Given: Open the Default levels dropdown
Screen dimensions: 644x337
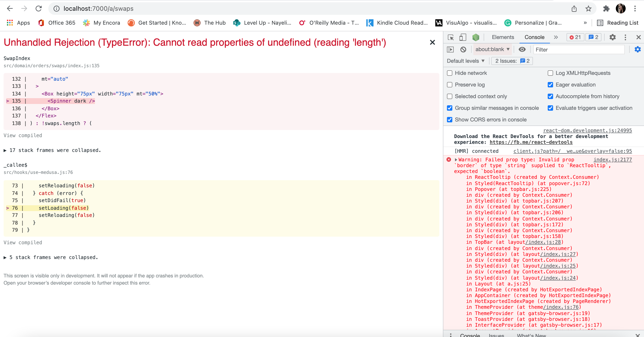Looking at the screenshot, I should pyautogui.click(x=466, y=61).
